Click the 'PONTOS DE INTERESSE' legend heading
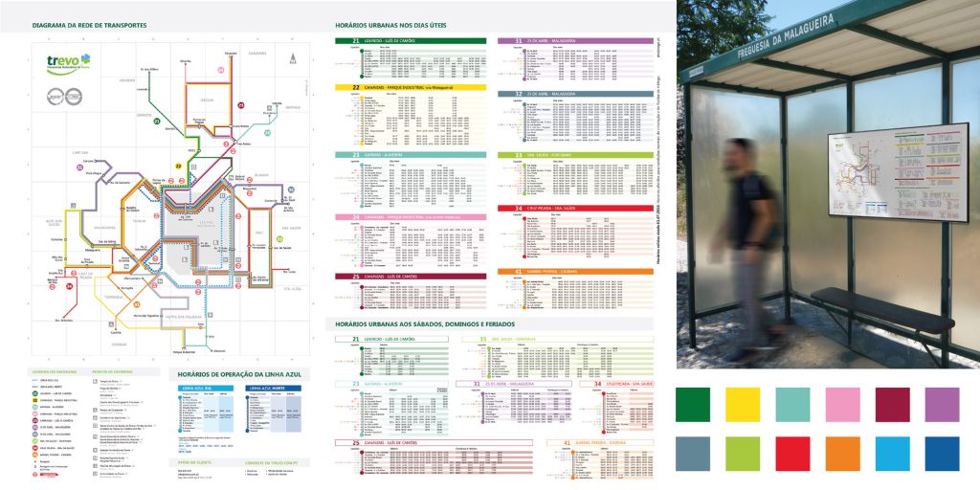This screenshot has height=490, width=980. 113,372
